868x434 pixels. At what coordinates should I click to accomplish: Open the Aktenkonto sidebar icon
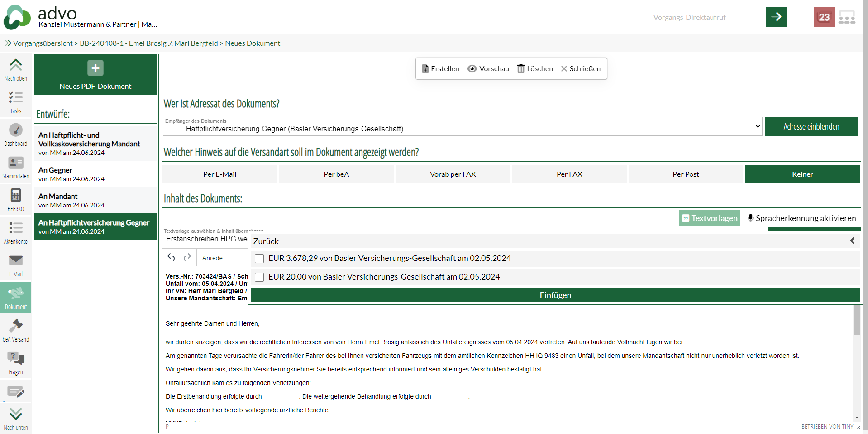16,233
